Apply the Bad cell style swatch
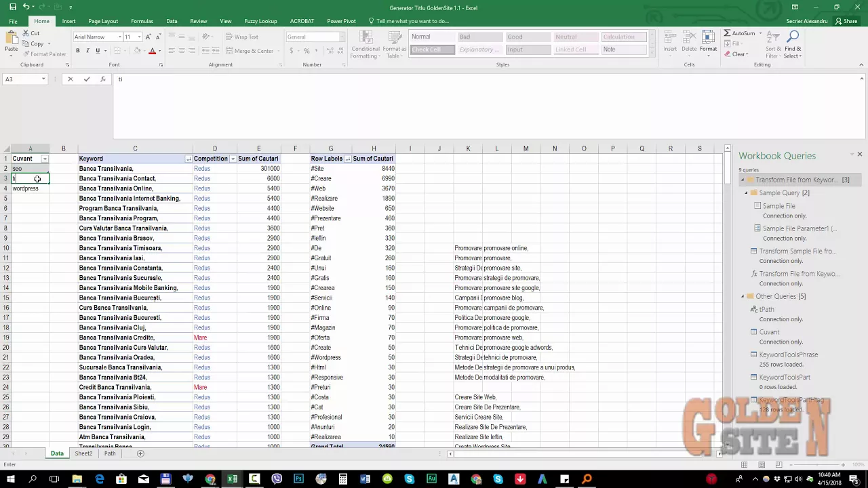This screenshot has width=868, height=488. [x=479, y=37]
